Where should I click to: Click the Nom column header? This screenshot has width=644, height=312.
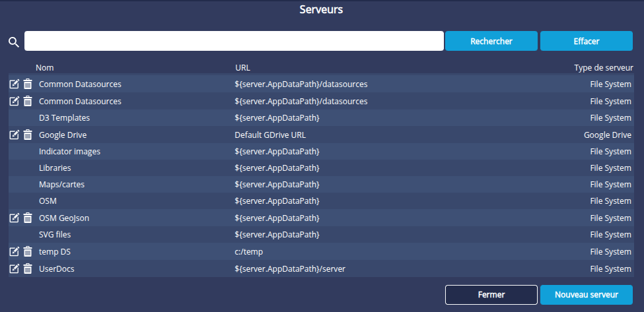(x=45, y=67)
